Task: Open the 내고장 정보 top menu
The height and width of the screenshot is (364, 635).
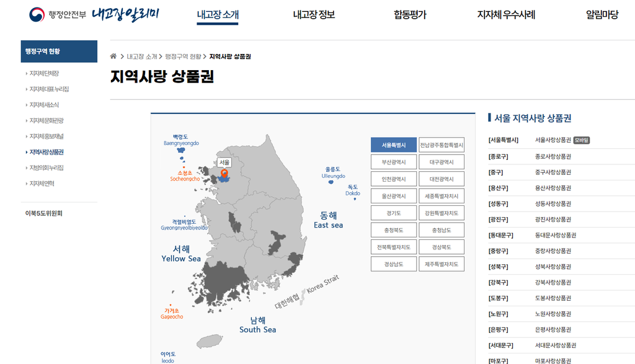Action: [x=314, y=15]
